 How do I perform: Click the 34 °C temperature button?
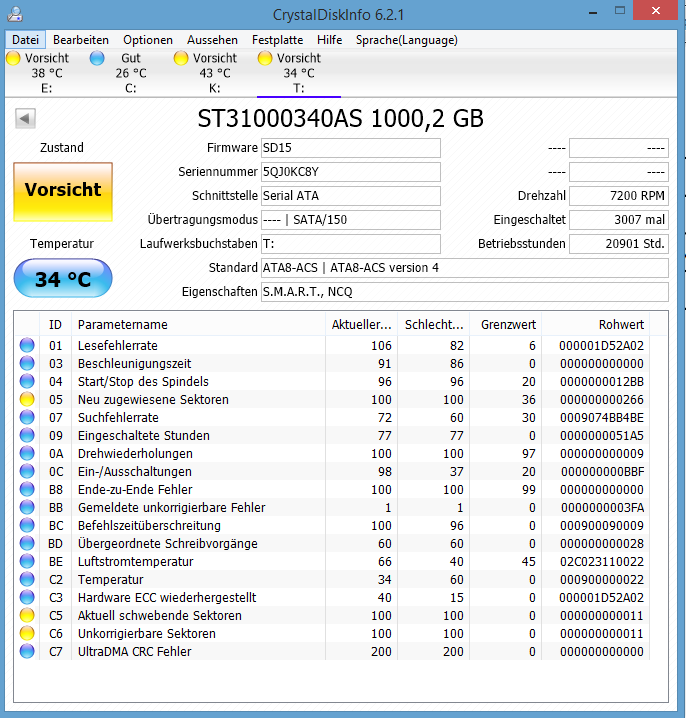coord(63,278)
